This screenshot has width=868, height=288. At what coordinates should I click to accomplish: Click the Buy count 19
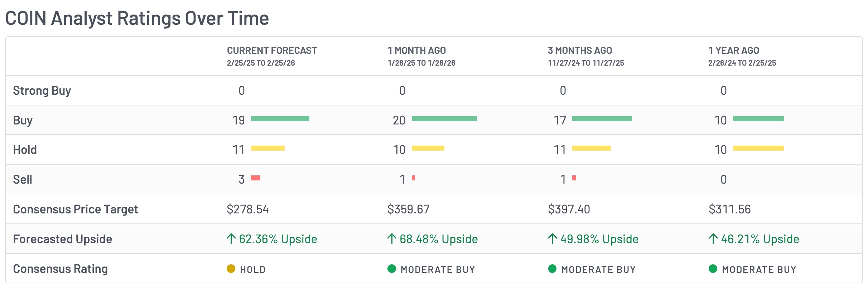pos(238,121)
